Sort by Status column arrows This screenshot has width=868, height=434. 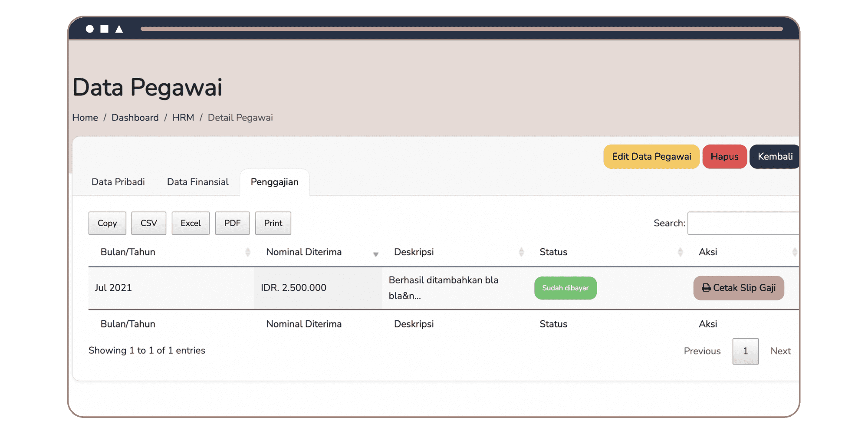[x=680, y=252]
